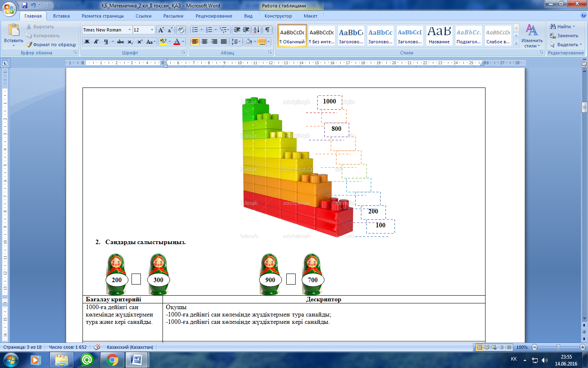
Task: Toggle left text alignment
Action: click(x=195, y=42)
